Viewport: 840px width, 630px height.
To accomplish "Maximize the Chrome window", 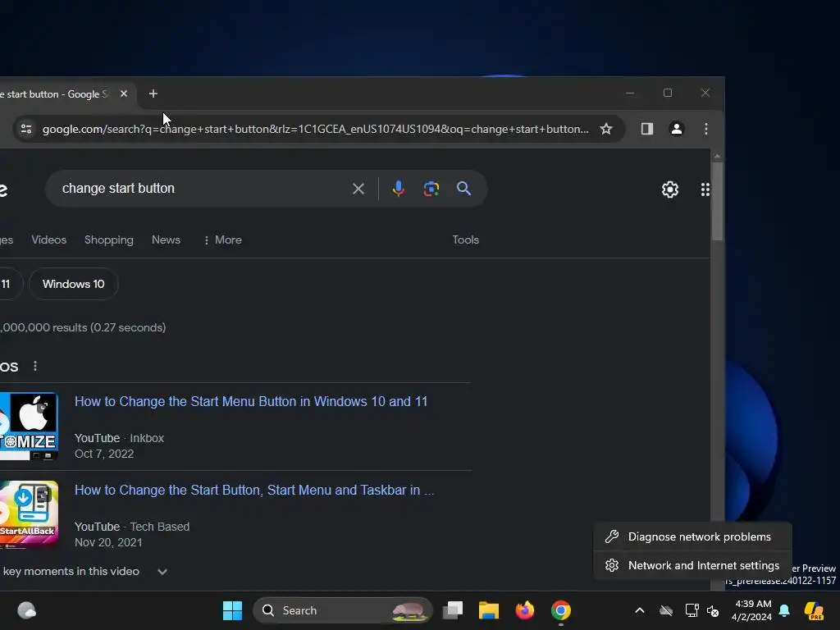I will 668,94.
